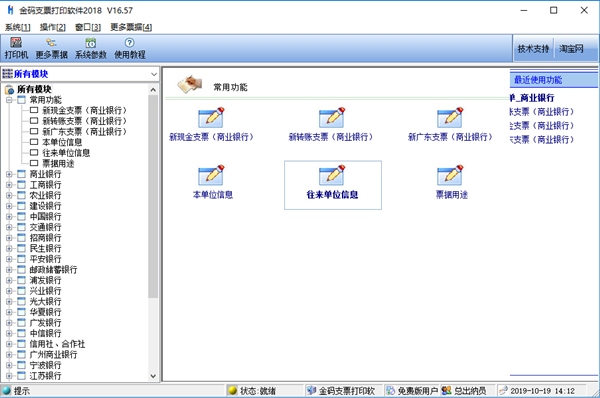Open the 窗口[3] menu
600x398 pixels.
[88, 27]
